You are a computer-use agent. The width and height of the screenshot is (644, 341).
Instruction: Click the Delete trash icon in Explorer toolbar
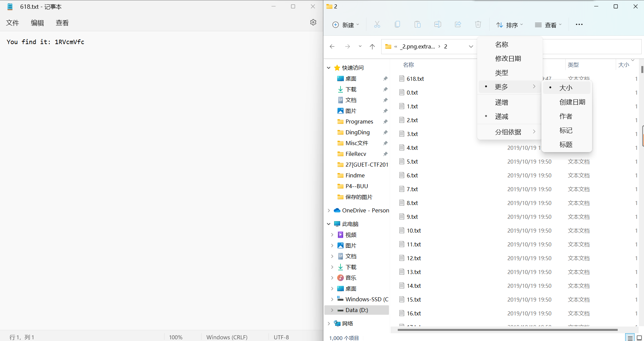coord(478,25)
